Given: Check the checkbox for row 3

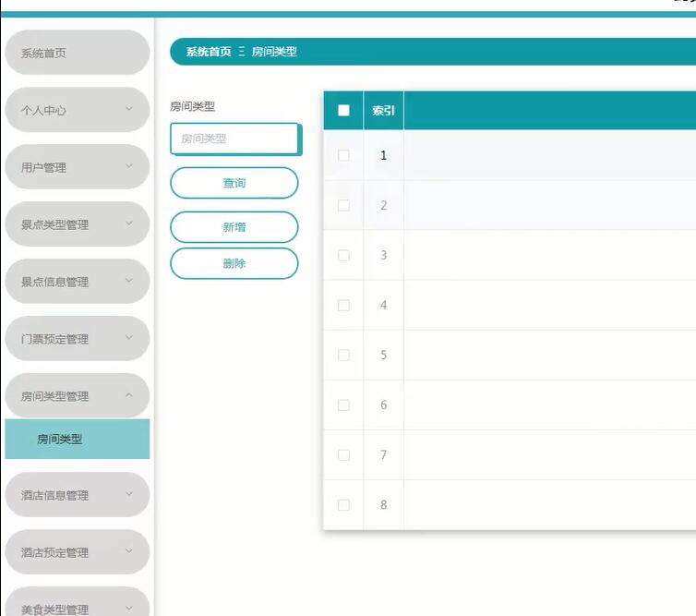Looking at the screenshot, I should point(343,256).
